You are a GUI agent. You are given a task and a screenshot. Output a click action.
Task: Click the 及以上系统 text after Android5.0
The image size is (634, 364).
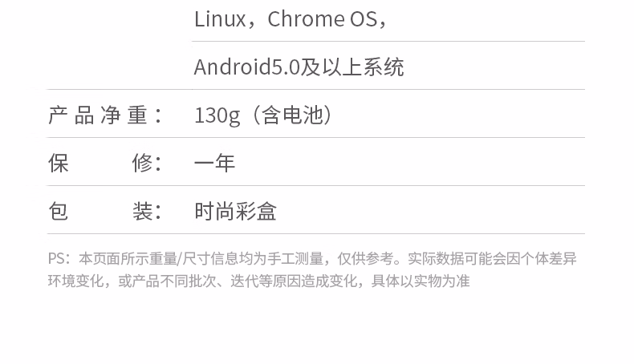pyautogui.click(x=352, y=67)
